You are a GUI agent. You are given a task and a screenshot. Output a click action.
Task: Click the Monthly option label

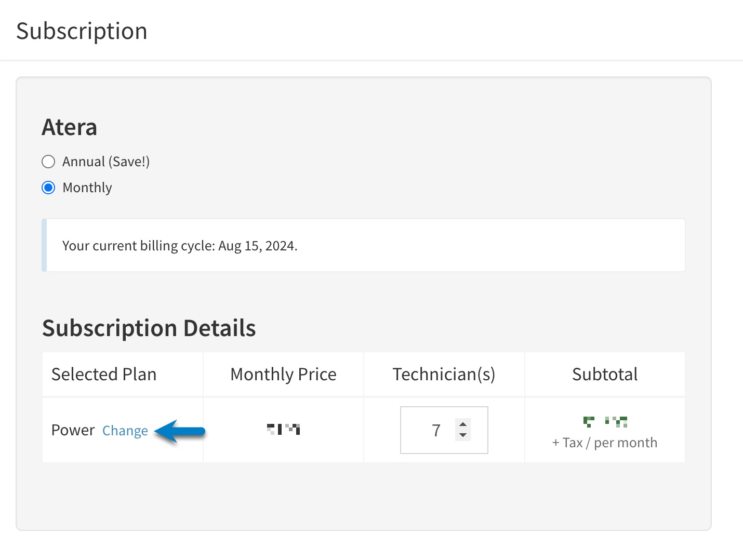click(x=87, y=188)
